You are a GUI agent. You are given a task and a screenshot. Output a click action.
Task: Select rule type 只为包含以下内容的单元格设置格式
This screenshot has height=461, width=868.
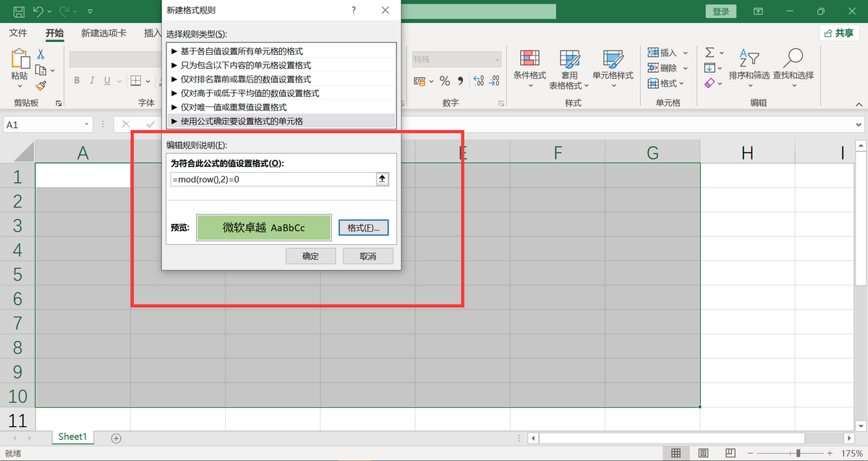click(x=281, y=65)
